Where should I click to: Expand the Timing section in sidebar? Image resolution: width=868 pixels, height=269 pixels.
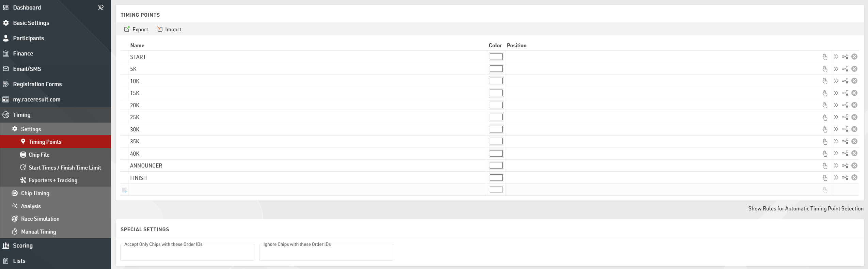click(22, 115)
